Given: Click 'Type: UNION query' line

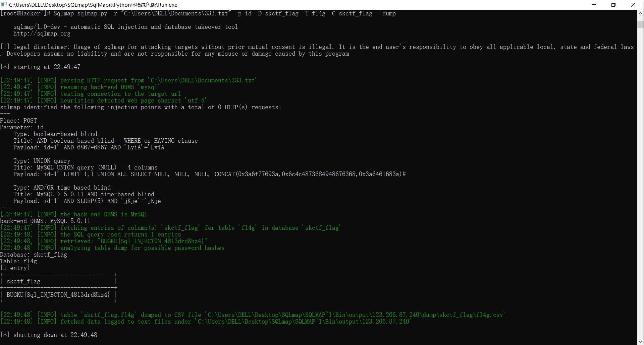Looking at the screenshot, I should click(42, 161).
